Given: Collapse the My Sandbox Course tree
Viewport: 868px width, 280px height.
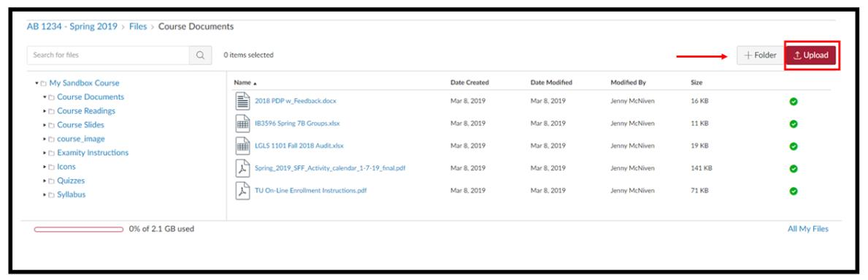Looking at the screenshot, I should 37,83.
